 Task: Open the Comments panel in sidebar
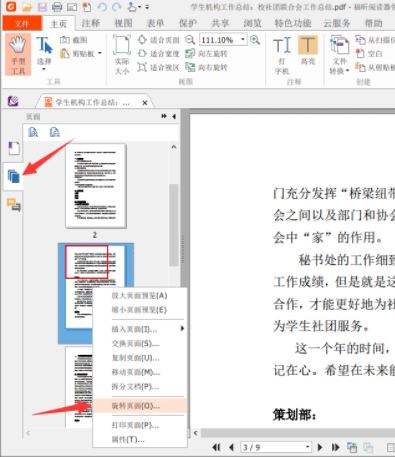[x=14, y=204]
